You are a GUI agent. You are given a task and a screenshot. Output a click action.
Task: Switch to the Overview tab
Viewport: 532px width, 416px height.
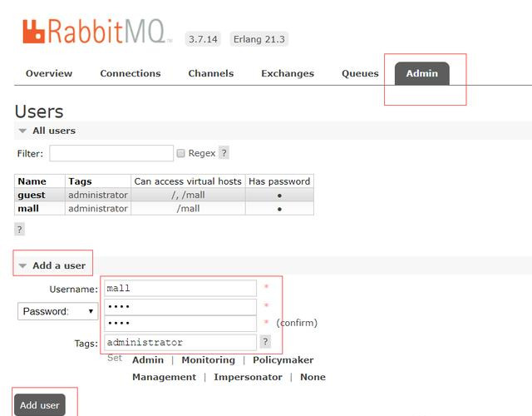tap(49, 73)
